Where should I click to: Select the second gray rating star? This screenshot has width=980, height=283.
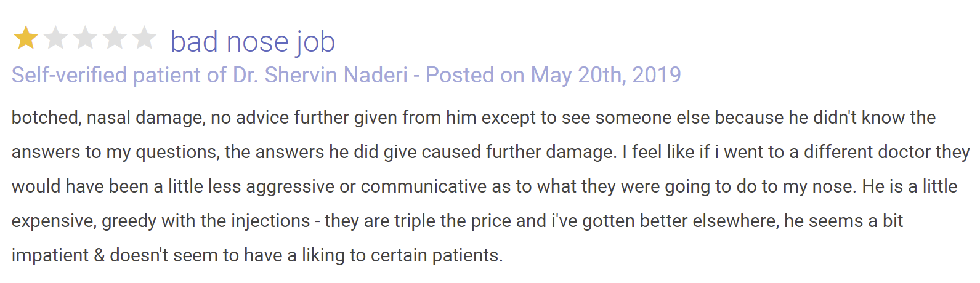[55, 38]
